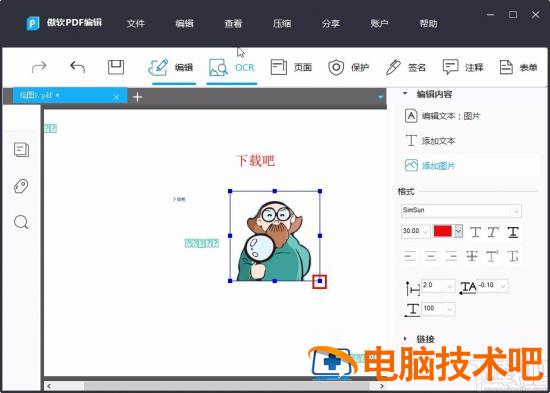Screen dimensions: 550x393
Task: Open the 查看 menu
Action: (233, 24)
